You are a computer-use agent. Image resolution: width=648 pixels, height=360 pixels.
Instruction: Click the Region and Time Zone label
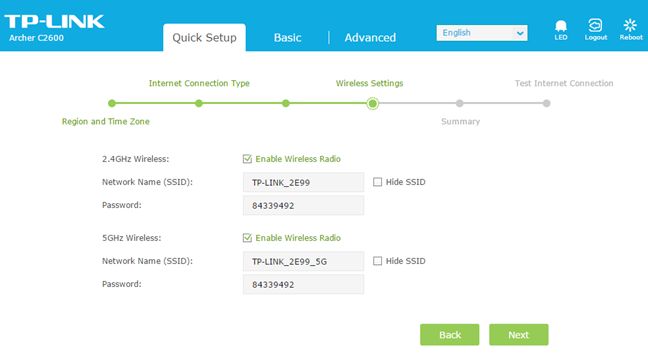click(x=106, y=122)
